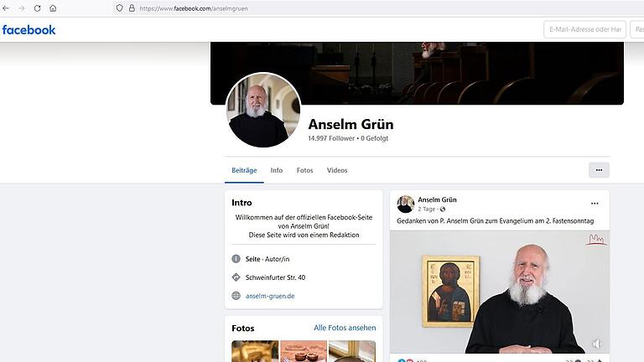Select the Beiträge tab
Screen dimensions: 644x362
pyautogui.click(x=244, y=170)
